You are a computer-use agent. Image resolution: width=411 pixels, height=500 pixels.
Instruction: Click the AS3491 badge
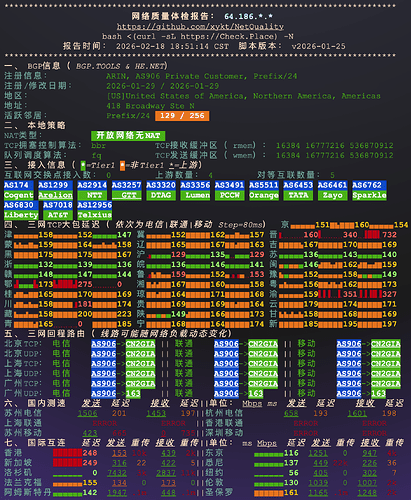point(230,185)
